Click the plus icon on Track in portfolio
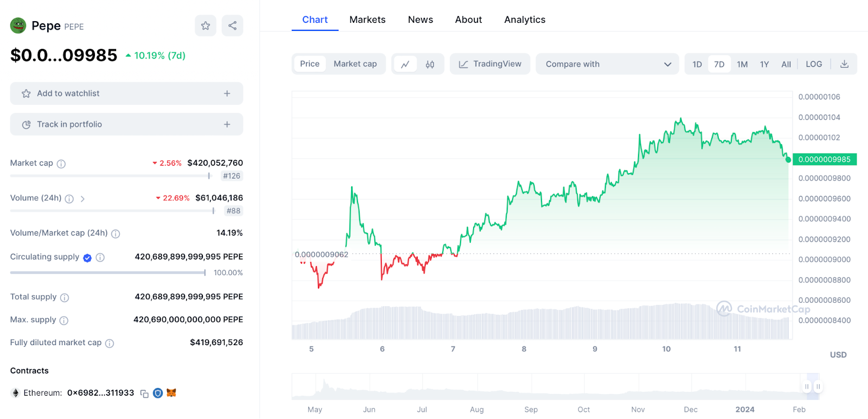868x419 pixels. tap(227, 124)
